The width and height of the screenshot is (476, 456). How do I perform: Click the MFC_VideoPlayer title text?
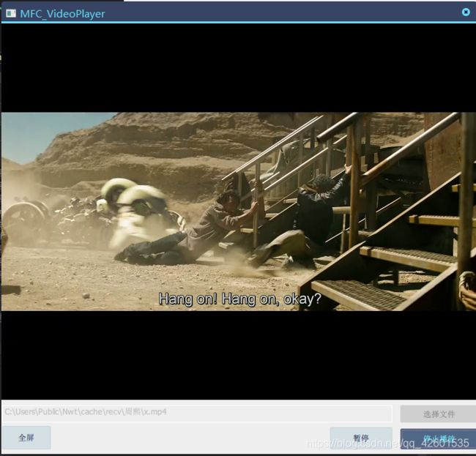point(62,14)
